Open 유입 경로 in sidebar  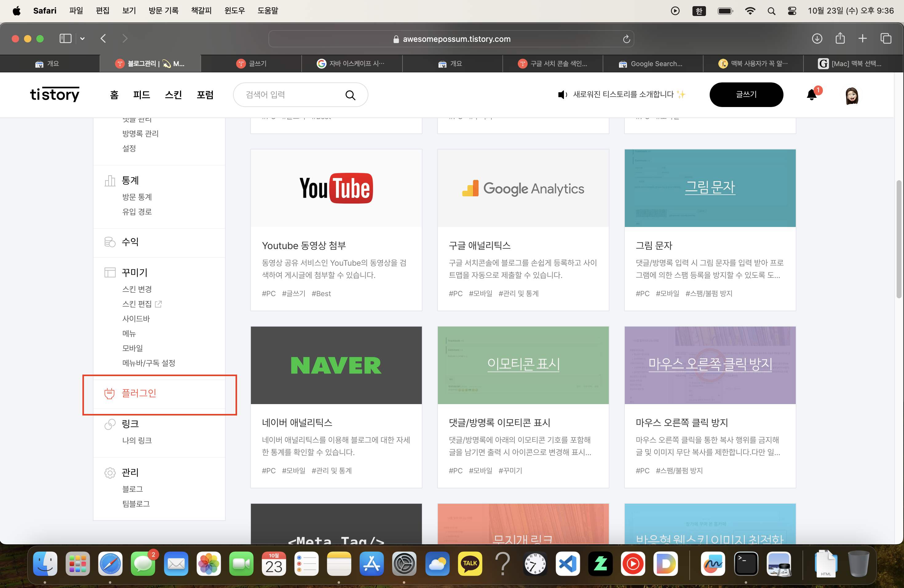click(x=137, y=212)
